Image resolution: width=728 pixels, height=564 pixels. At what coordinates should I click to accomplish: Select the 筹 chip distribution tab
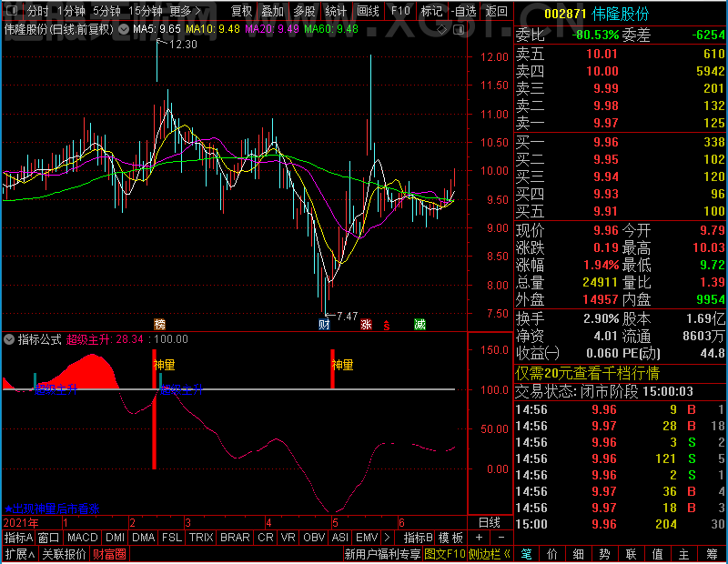[712, 554]
